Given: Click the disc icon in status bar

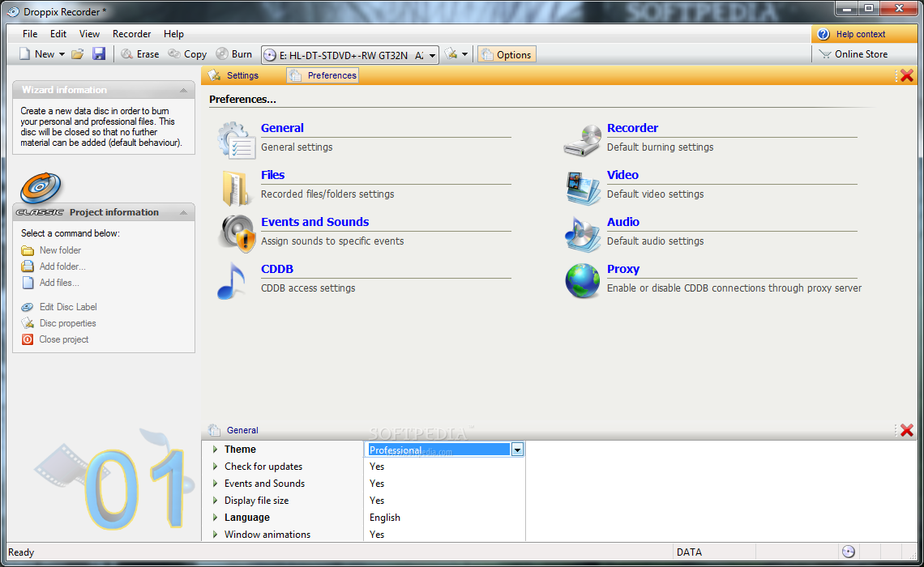Looking at the screenshot, I should click(848, 552).
